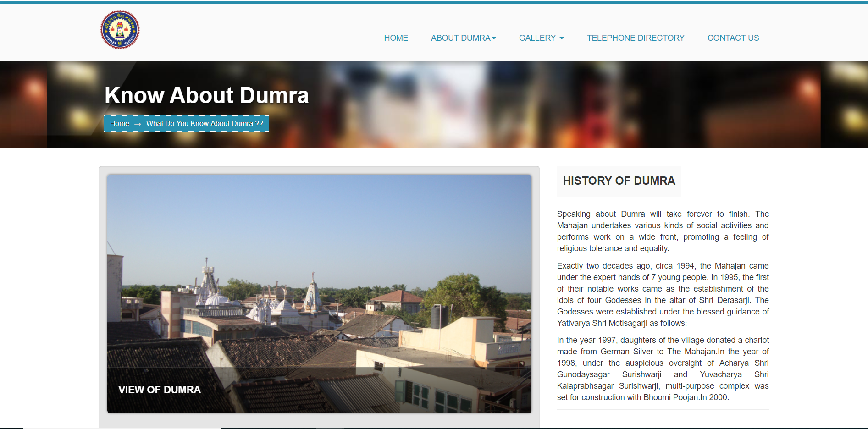Viewport: 868px width, 429px height.
Task: Click the paragraph starting 'Speaking about Dumra'
Action: click(x=663, y=231)
